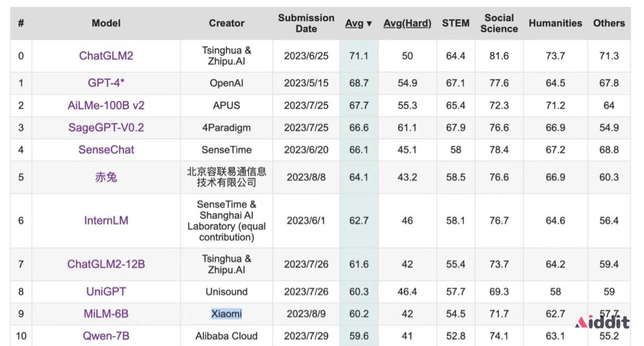Click GPT-4*'s Avg(Hard) score 54.9

407,83
